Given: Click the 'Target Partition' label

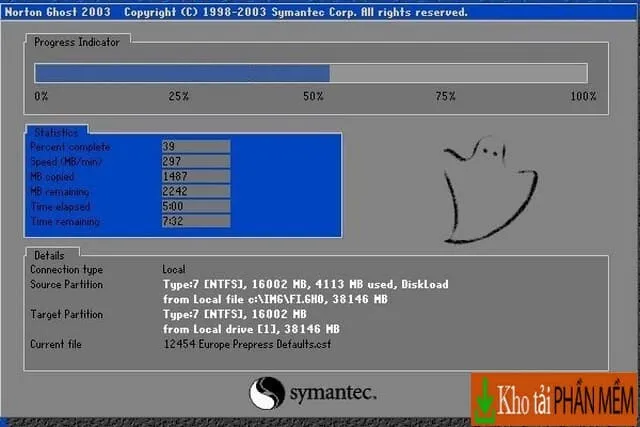Looking at the screenshot, I should pyautogui.click(x=67, y=314).
